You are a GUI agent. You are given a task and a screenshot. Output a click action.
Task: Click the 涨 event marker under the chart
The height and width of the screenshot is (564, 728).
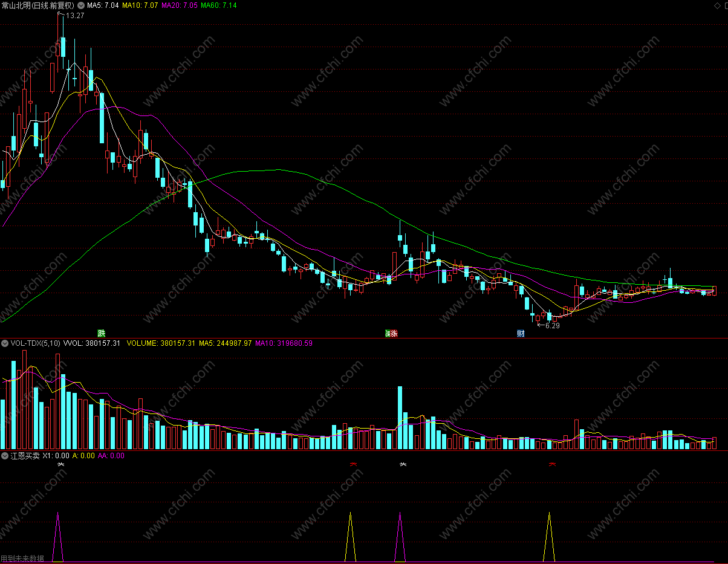pyautogui.click(x=394, y=333)
